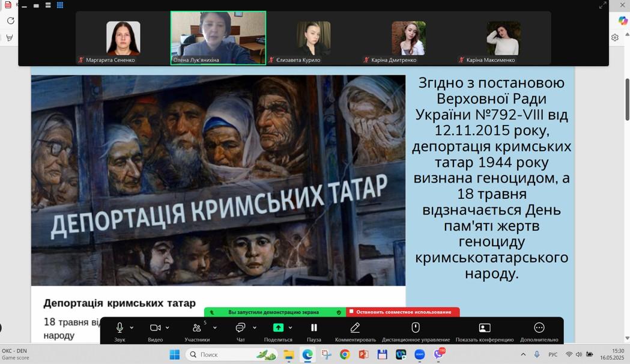Open share options arrow beside Поделиться
This screenshot has height=364, width=630.
tap(290, 328)
